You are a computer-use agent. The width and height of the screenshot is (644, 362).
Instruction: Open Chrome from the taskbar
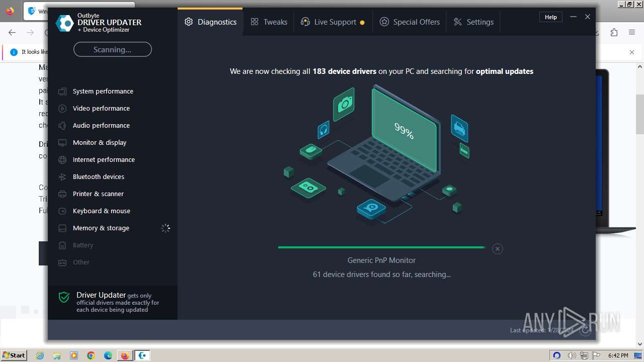pos(91,355)
